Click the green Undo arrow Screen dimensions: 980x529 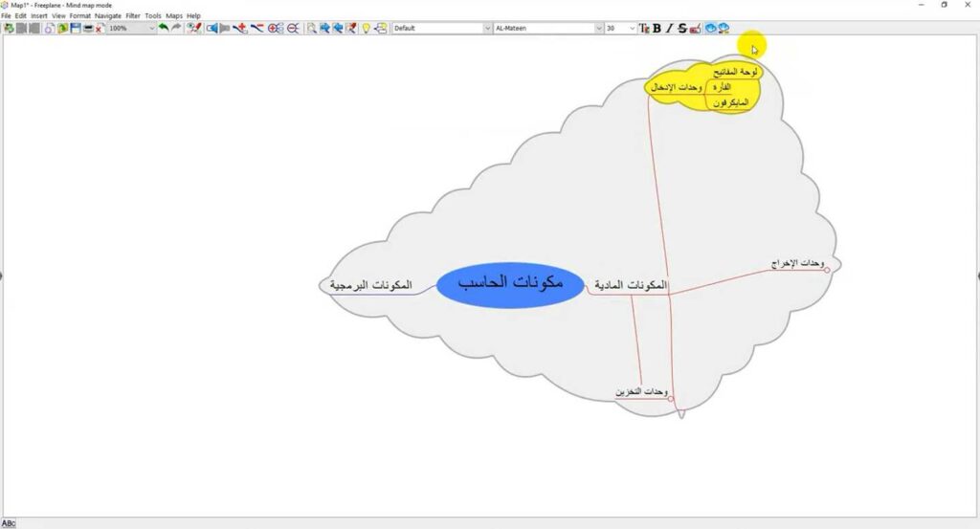(x=163, y=28)
